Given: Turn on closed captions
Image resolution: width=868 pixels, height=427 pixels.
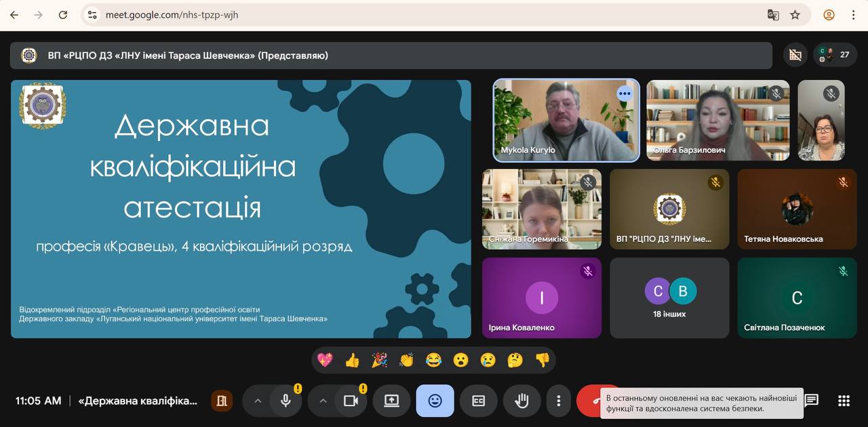Looking at the screenshot, I should [478, 401].
